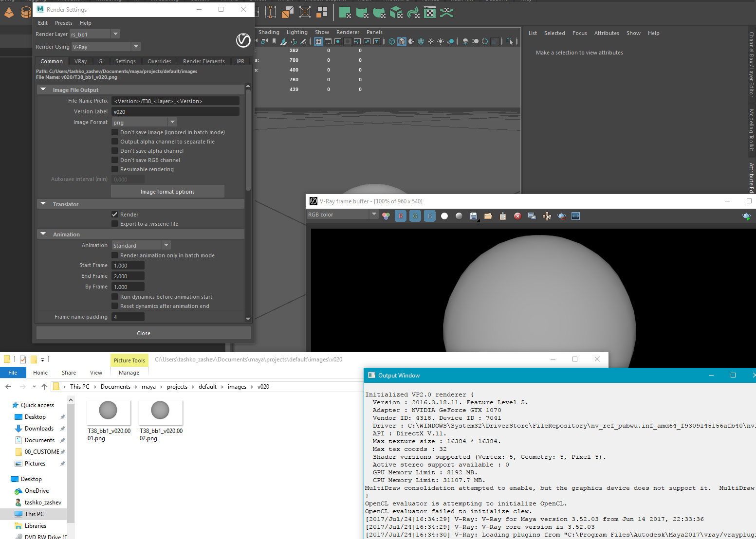The height and width of the screenshot is (539, 756).
Task: Click the File Name Prefix field
Action: [x=175, y=101]
